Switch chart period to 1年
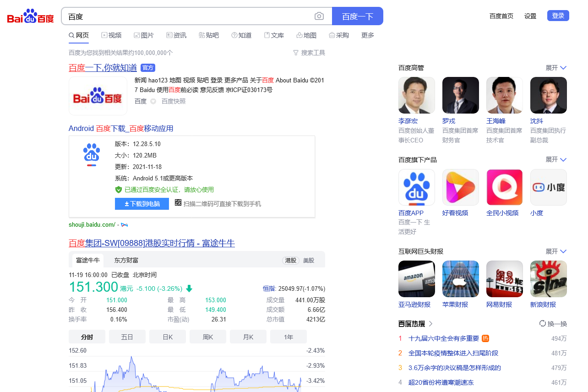Screen dimensions: 588x392 (288, 336)
